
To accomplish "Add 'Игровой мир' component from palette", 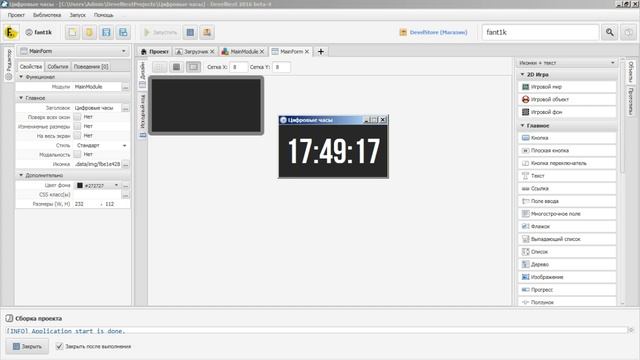I will tap(567, 87).
